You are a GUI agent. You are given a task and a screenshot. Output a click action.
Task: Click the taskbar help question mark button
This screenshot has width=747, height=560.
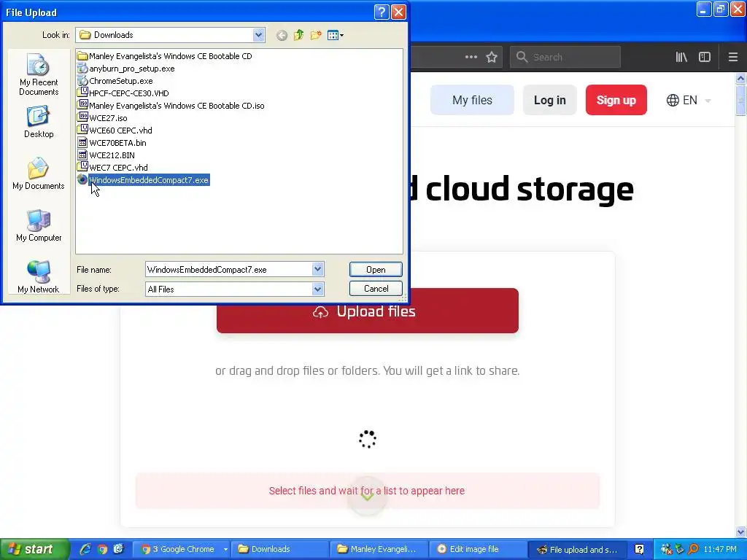click(639, 550)
